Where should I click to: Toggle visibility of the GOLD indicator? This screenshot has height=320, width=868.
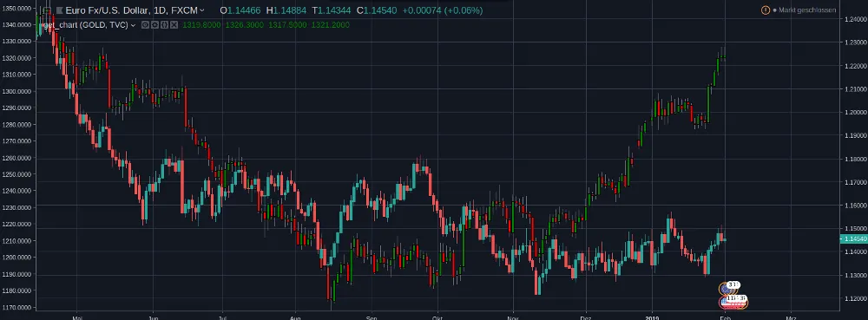146,25
